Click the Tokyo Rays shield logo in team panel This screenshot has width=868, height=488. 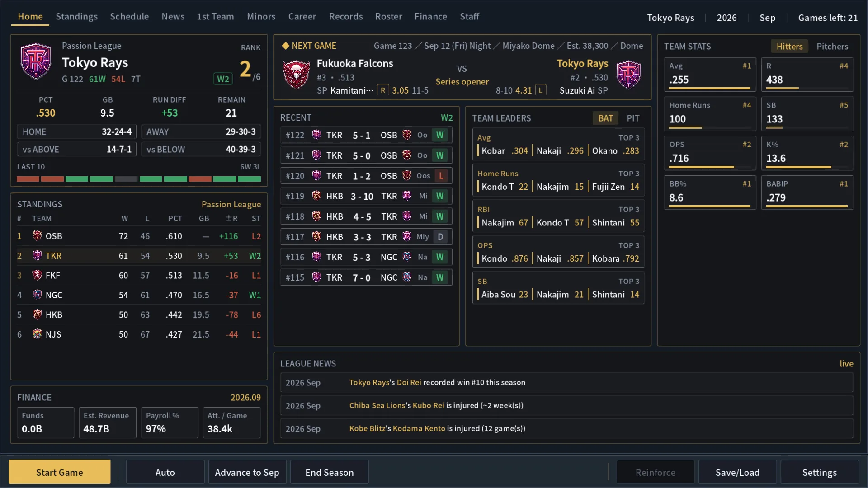click(36, 61)
